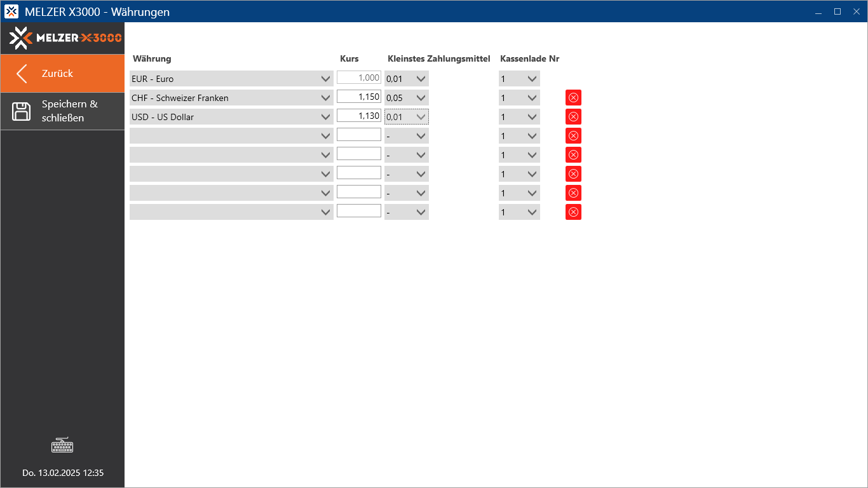Screen dimensions: 868x488
Task: Click the Kurs field in the first empty row
Action: tap(359, 135)
